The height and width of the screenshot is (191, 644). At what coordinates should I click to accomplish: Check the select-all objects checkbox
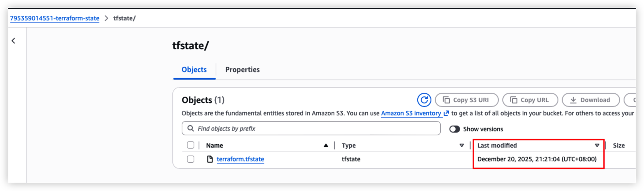coord(191,145)
